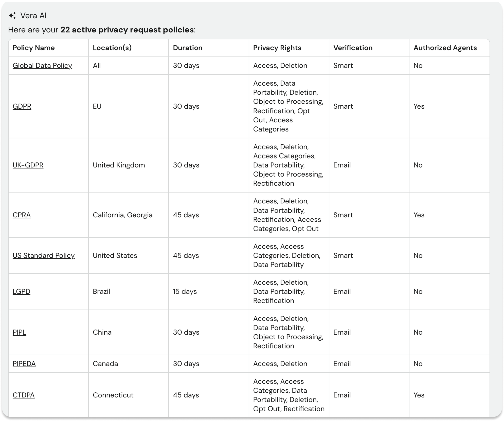This screenshot has height=421, width=504.
Task: Click the Verification column header
Action: point(353,48)
